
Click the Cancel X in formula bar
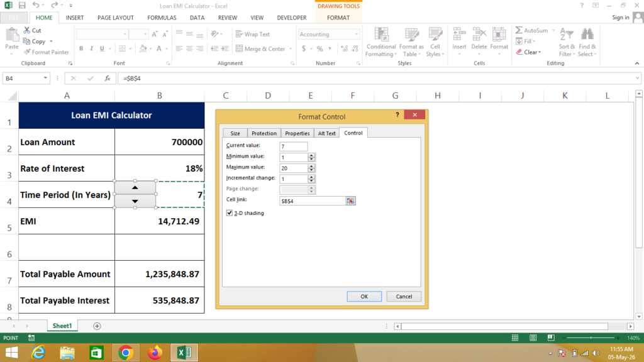[73, 78]
